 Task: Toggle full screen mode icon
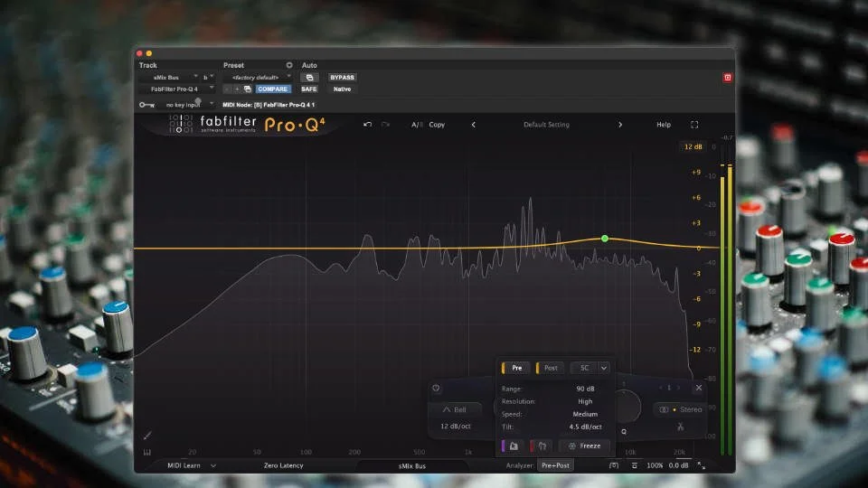694,125
